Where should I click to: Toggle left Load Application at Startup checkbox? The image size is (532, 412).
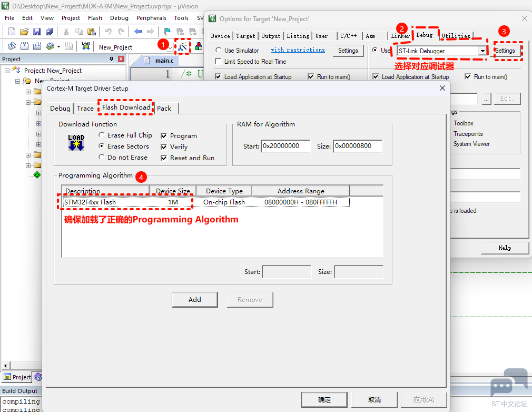point(218,77)
